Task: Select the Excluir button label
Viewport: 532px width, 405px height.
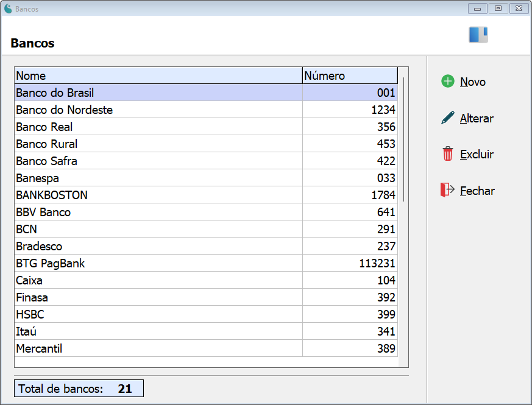Action: 477,154
